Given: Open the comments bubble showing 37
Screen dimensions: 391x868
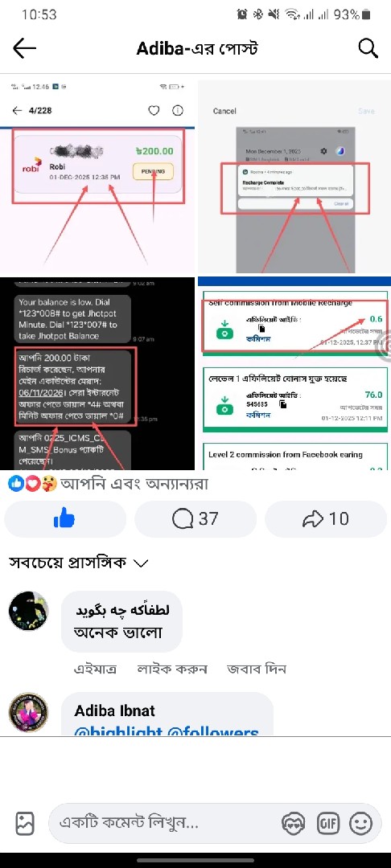Looking at the screenshot, I should (195, 519).
